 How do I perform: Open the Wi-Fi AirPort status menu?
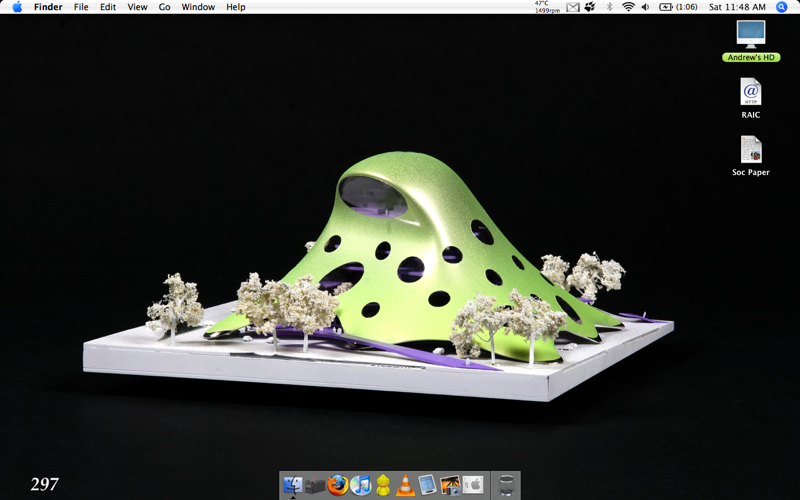628,7
